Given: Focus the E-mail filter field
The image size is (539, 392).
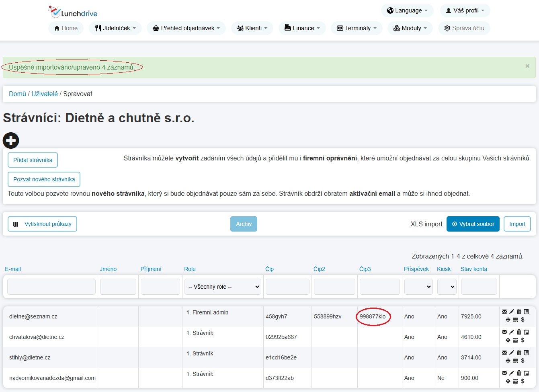Looking at the screenshot, I should pyautogui.click(x=51, y=287).
